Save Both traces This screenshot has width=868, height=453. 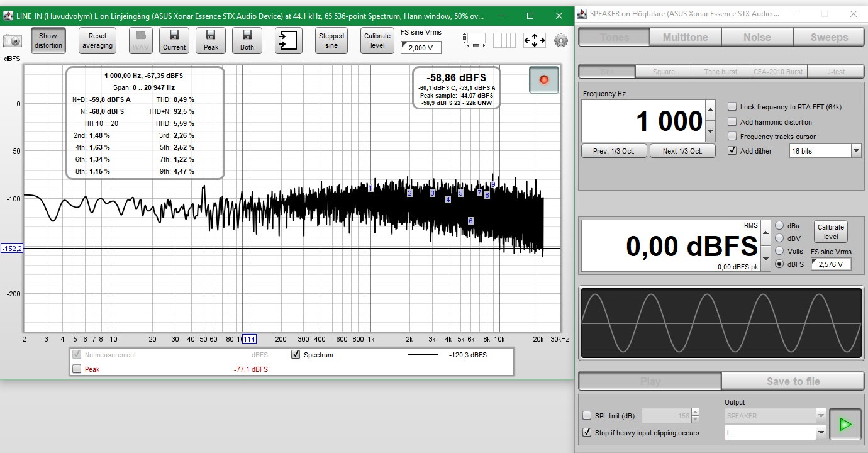(x=247, y=41)
